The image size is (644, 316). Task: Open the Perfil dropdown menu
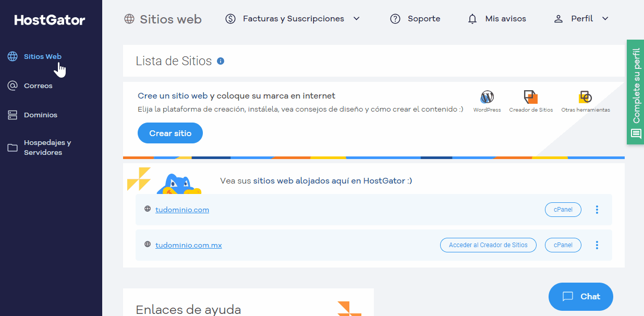click(x=605, y=18)
